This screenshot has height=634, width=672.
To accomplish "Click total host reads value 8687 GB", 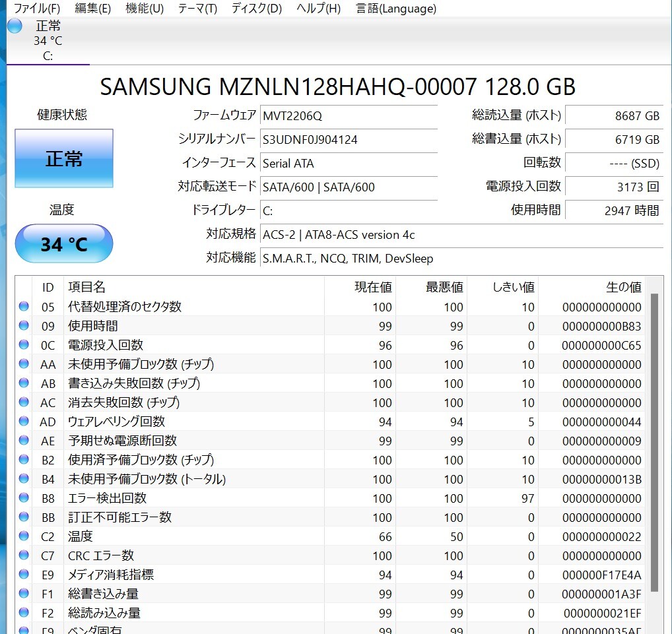I will point(614,115).
